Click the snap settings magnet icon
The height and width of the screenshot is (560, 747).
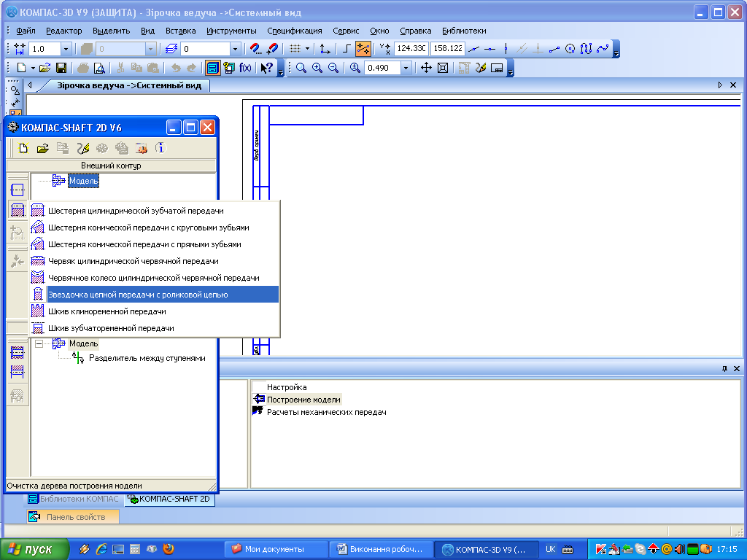click(255, 49)
